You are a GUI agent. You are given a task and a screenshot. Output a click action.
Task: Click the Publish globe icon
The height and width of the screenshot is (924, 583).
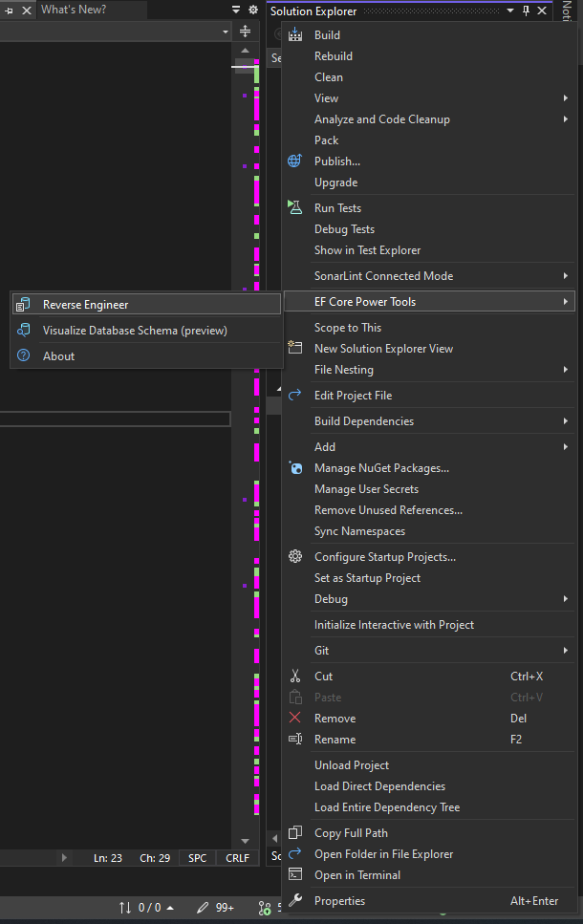295,161
